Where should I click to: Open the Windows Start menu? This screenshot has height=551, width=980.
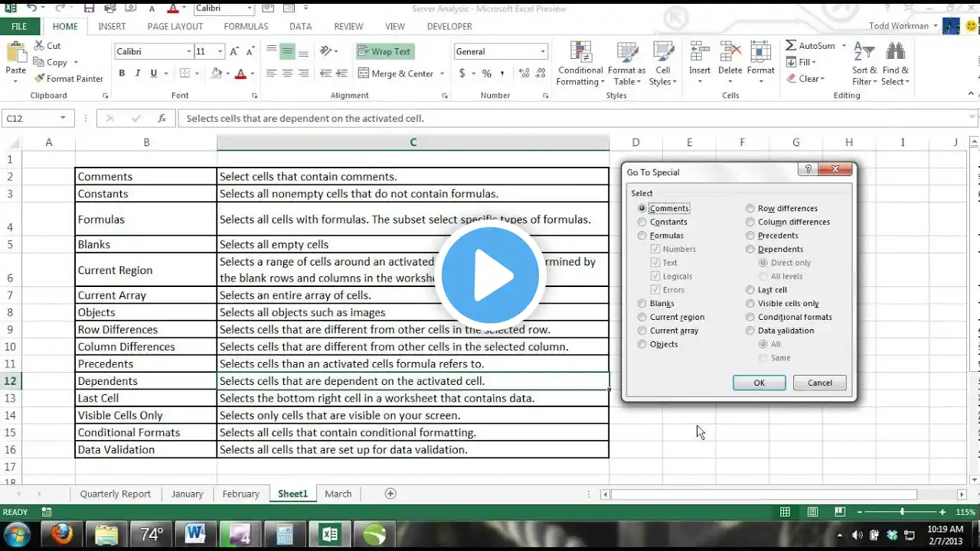[x=17, y=534]
